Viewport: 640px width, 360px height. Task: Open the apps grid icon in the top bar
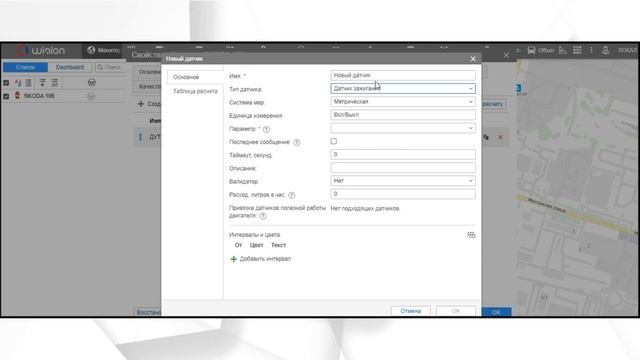[577, 50]
